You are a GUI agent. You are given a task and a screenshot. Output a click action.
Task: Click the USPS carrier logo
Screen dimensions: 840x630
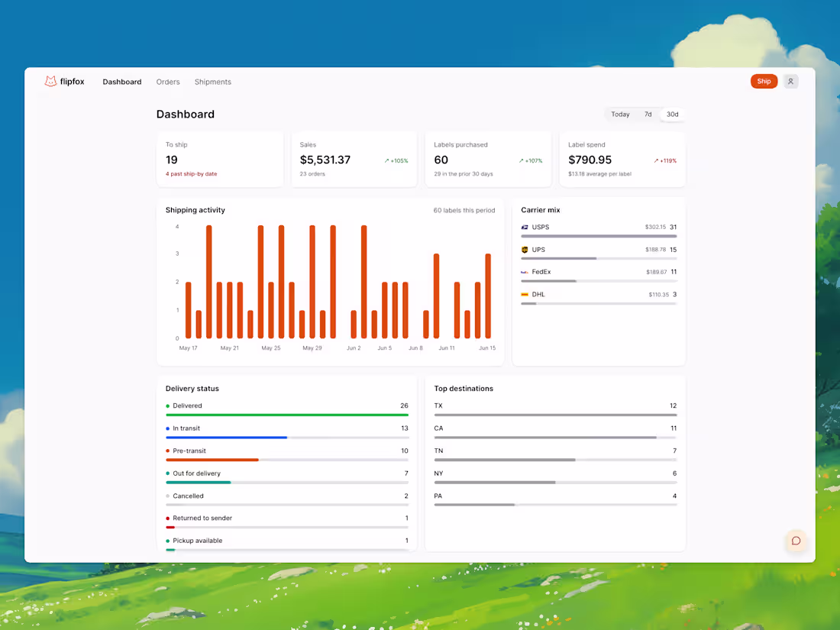click(x=525, y=227)
